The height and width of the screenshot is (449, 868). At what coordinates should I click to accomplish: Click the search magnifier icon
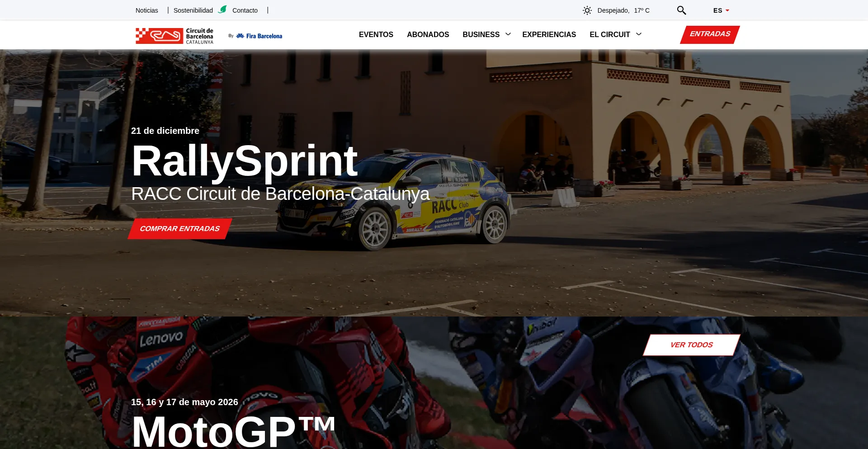(681, 10)
